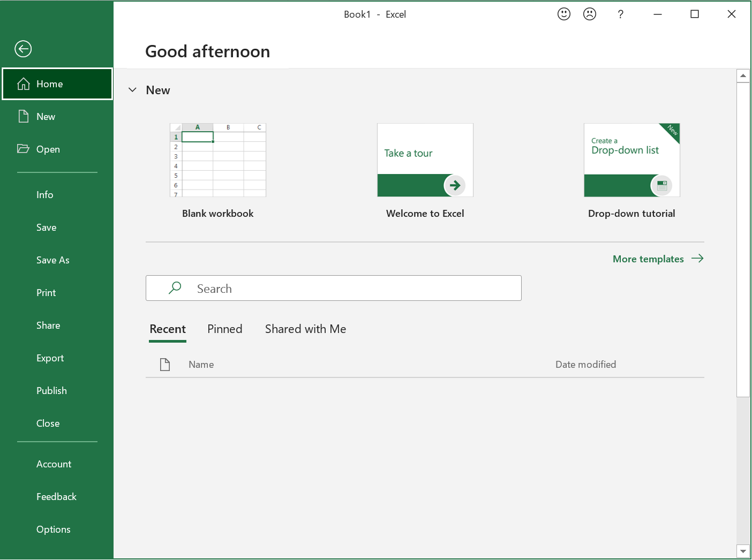Switch to the Pinned tab
The width and height of the screenshot is (752, 560).
(x=225, y=329)
